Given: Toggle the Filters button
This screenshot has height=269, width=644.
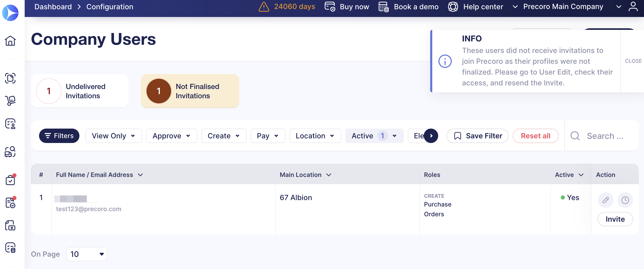Looking at the screenshot, I should (x=59, y=136).
